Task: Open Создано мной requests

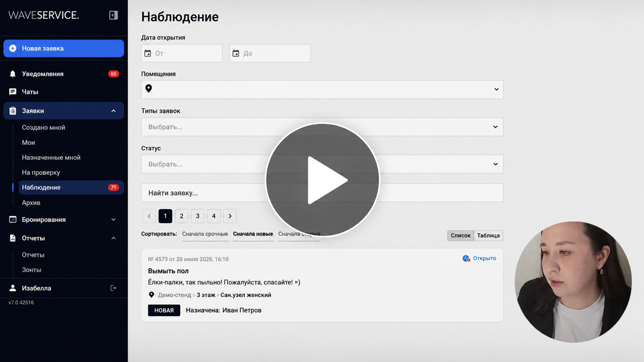Action: point(44,128)
